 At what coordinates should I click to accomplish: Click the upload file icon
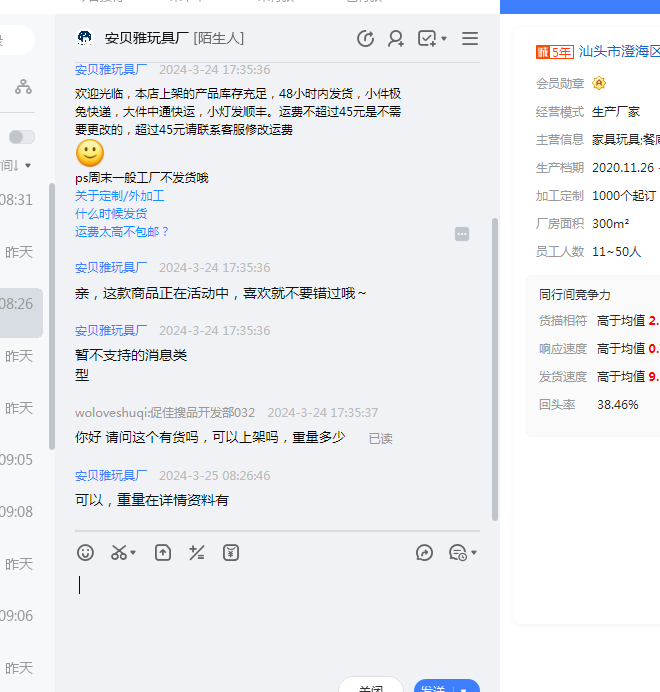click(163, 553)
